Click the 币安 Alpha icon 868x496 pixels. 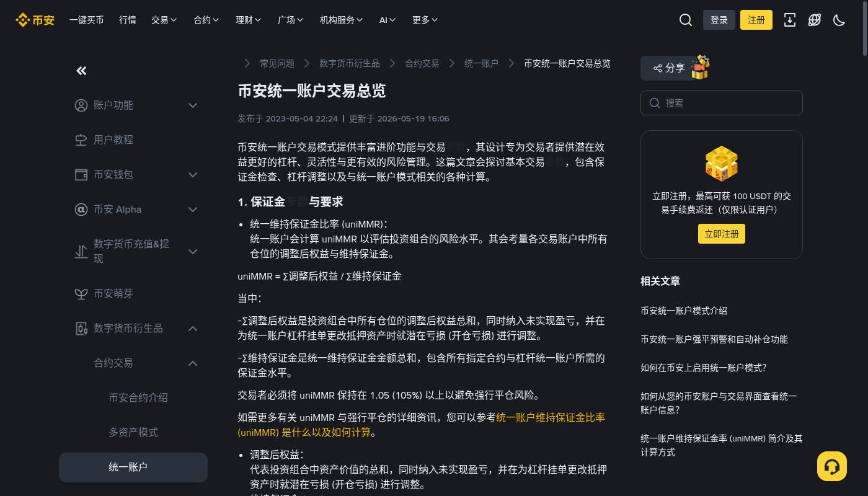pos(81,210)
